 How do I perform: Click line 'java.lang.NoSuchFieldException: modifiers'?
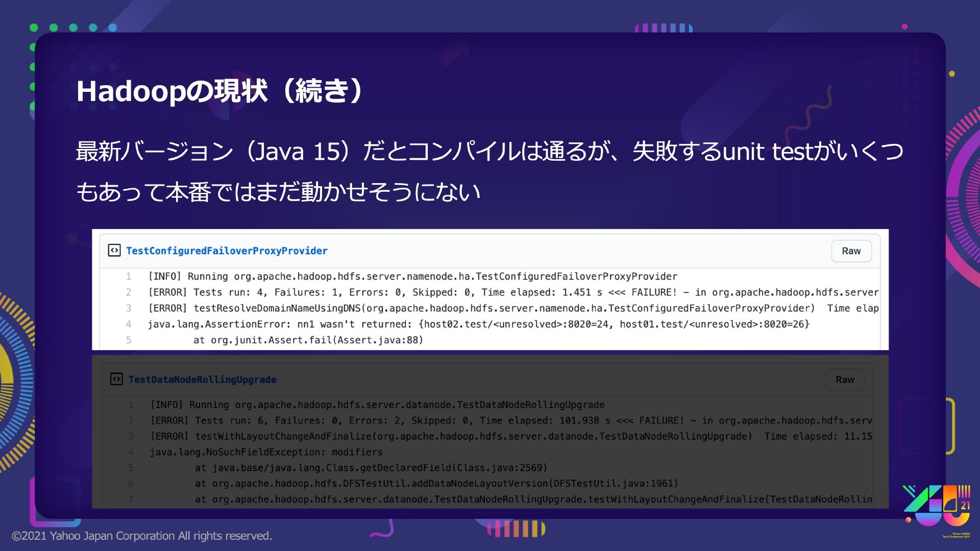pyautogui.click(x=266, y=452)
